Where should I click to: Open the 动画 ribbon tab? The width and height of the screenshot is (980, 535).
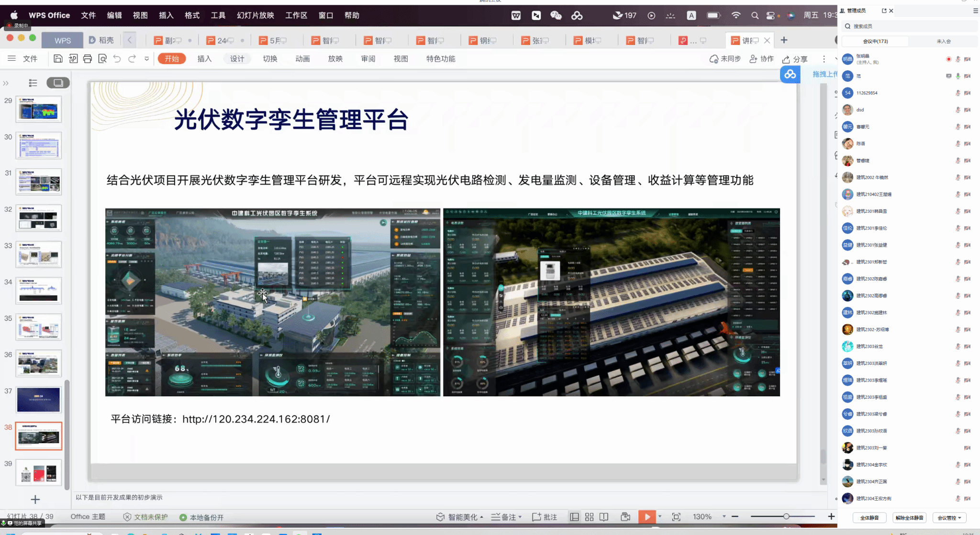[302, 59]
